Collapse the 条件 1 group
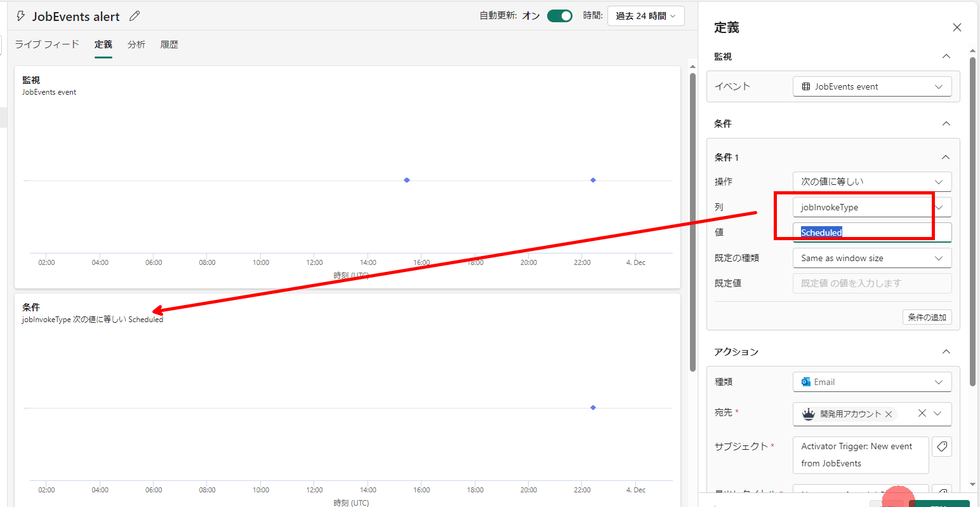 [946, 157]
